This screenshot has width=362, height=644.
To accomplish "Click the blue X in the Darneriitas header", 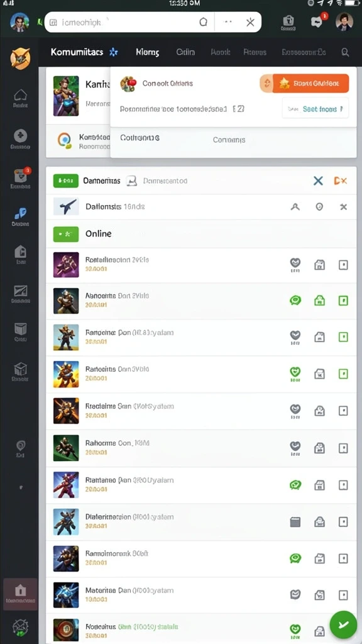I will [318, 180].
